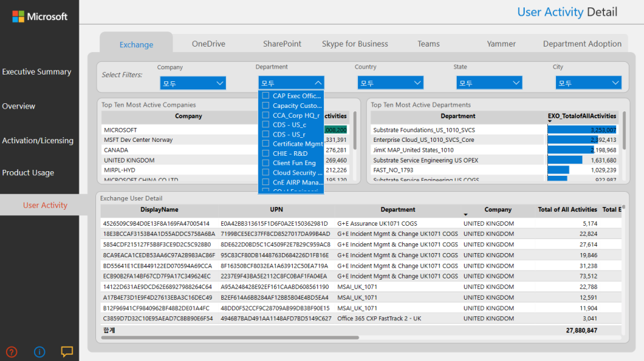Go to the Overview page

19,107
